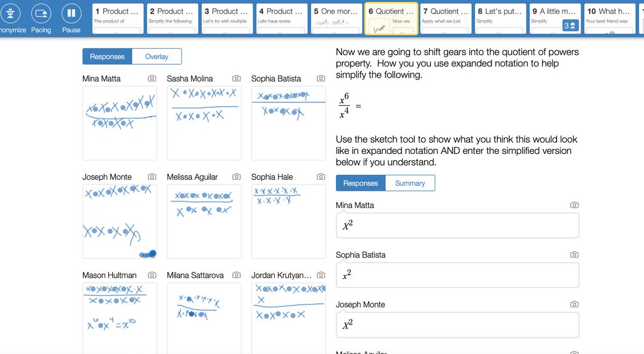
Task: Click the name Mina Matta above sketch
Action: tap(101, 78)
